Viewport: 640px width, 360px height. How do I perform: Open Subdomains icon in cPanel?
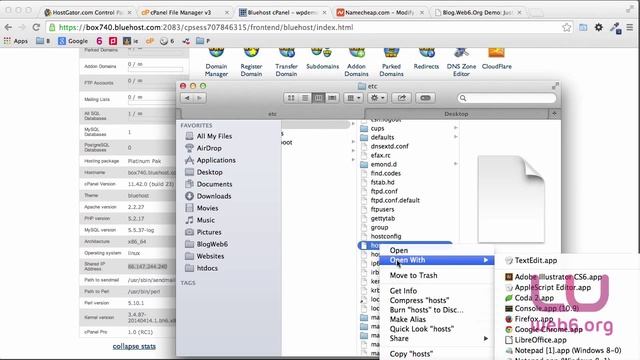pyautogui.click(x=322, y=58)
